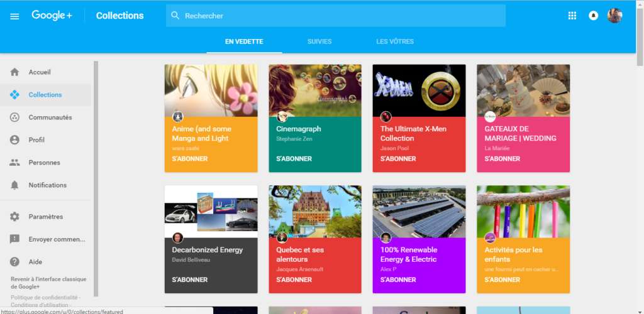Open the Google apps grid
Image resolution: width=644 pixels, height=314 pixels.
point(572,16)
